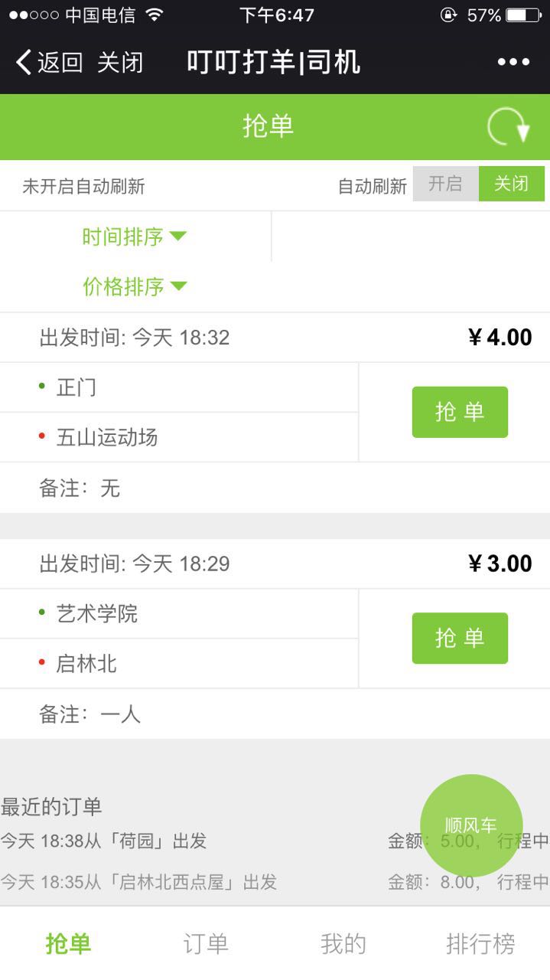This screenshot has height=980, width=550.
Task: Tap the rotation lock status icon
Action: 449,15
